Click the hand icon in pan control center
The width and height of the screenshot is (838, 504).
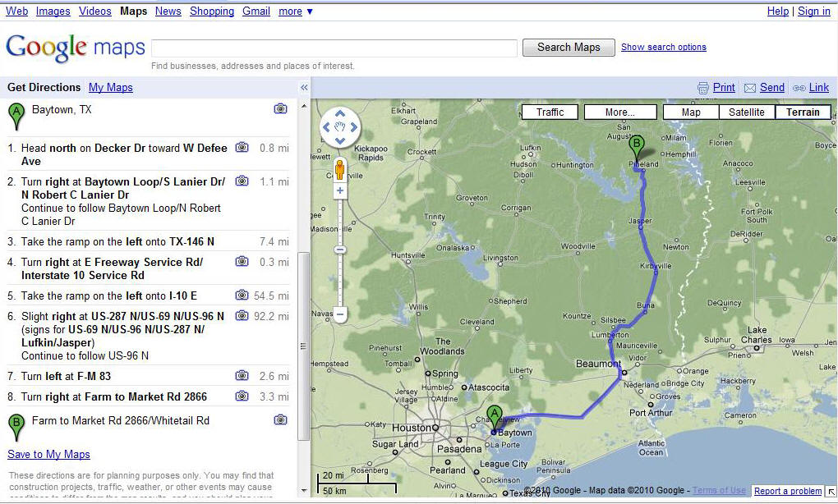[340, 127]
